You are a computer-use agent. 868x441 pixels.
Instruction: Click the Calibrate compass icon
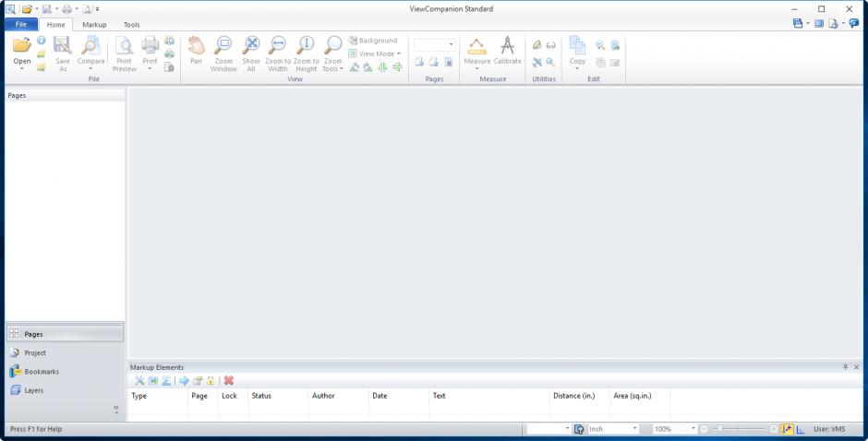click(508, 45)
